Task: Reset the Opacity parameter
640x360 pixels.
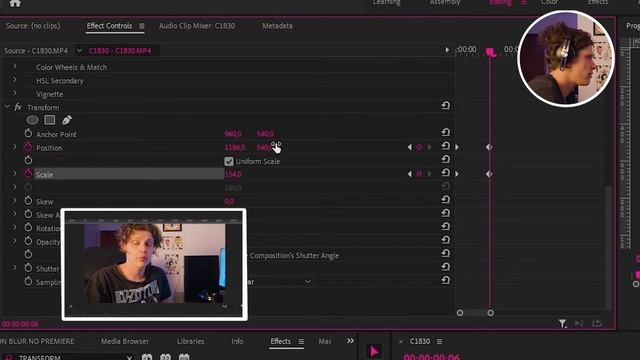Action: (x=446, y=240)
